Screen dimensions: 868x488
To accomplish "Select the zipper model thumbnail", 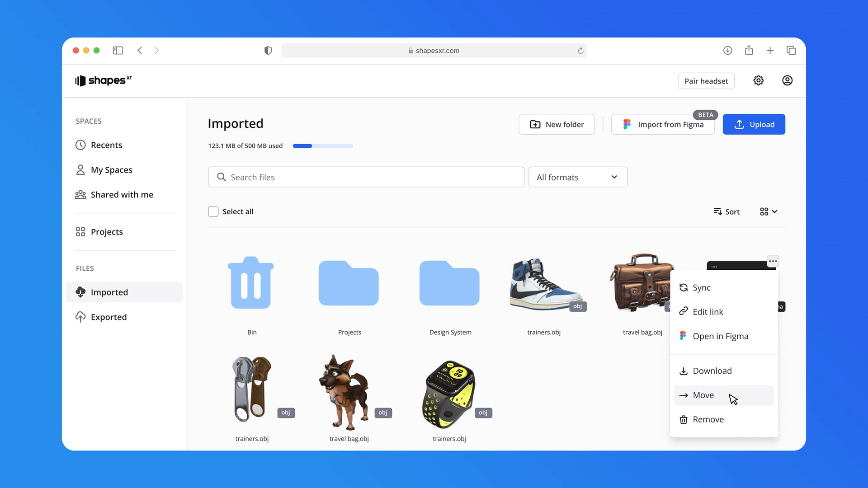I will point(252,389).
